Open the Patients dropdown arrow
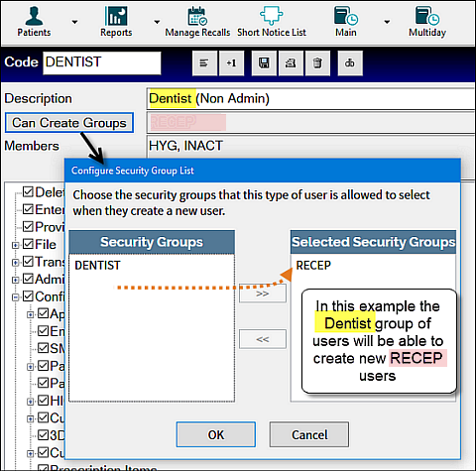 (75, 22)
